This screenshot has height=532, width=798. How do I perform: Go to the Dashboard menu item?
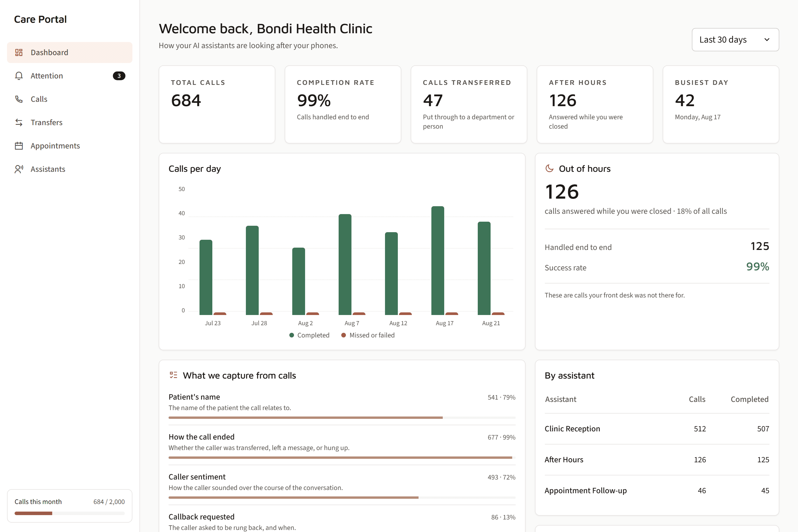pyautogui.click(x=69, y=52)
